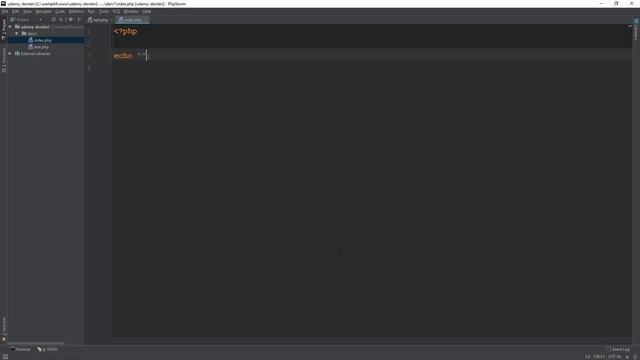640x360 pixels.
Task: Click the favorites star icon
Action: 4,339
